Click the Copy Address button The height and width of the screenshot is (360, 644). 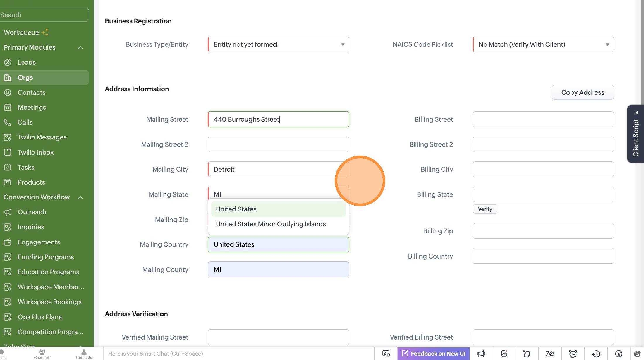583,92
